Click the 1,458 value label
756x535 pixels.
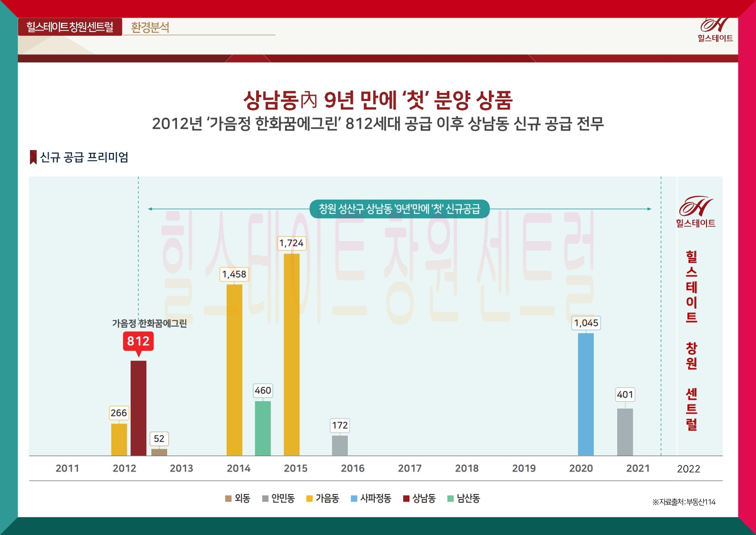click(x=234, y=274)
